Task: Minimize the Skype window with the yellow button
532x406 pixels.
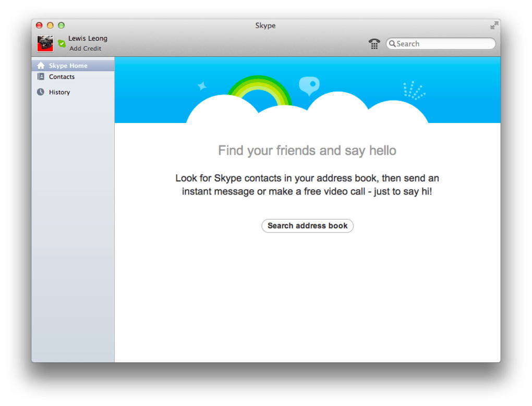Action: tap(50, 26)
